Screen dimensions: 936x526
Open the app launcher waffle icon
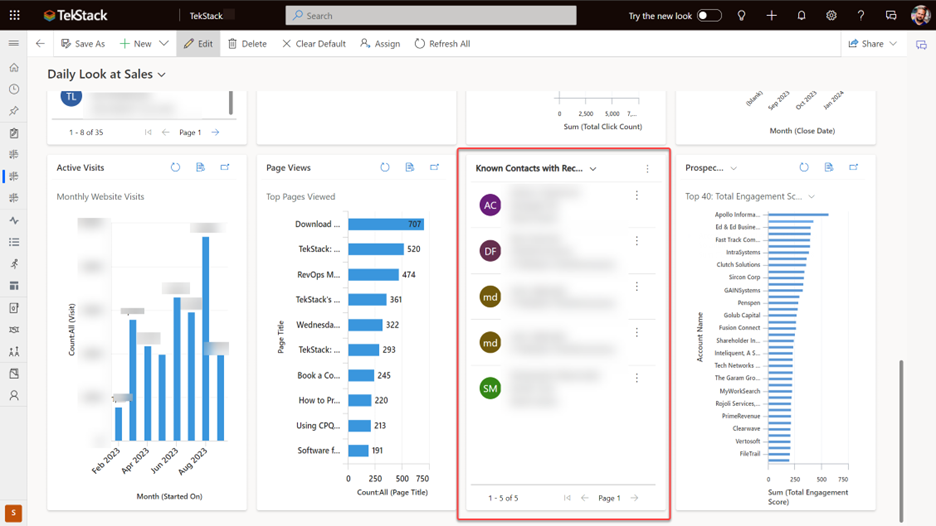[14, 16]
